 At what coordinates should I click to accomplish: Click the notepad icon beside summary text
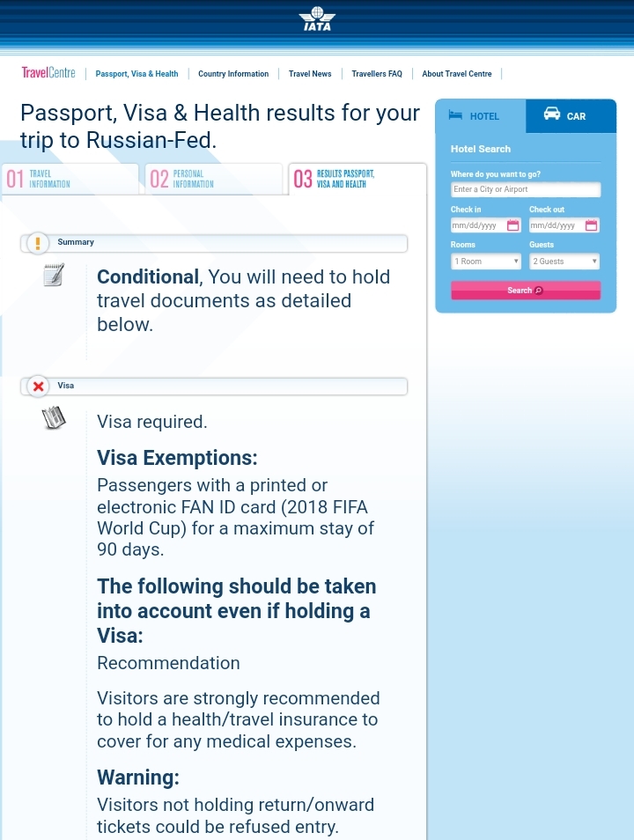tap(54, 275)
